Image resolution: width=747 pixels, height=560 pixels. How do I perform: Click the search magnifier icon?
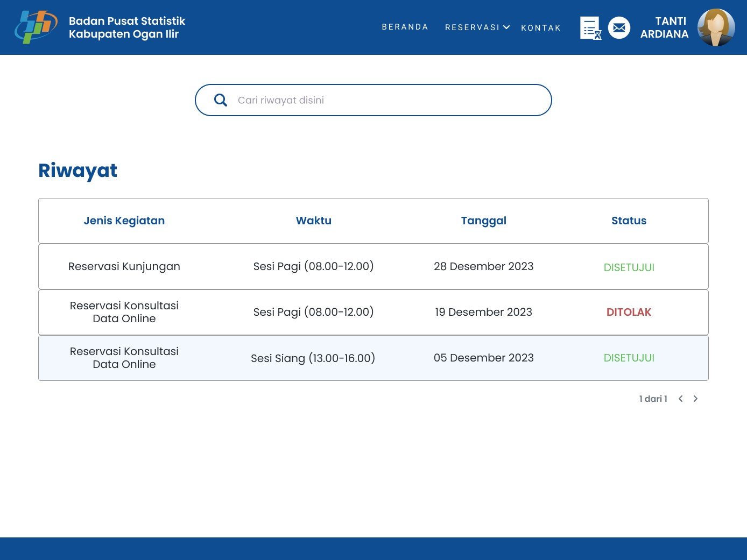click(221, 100)
